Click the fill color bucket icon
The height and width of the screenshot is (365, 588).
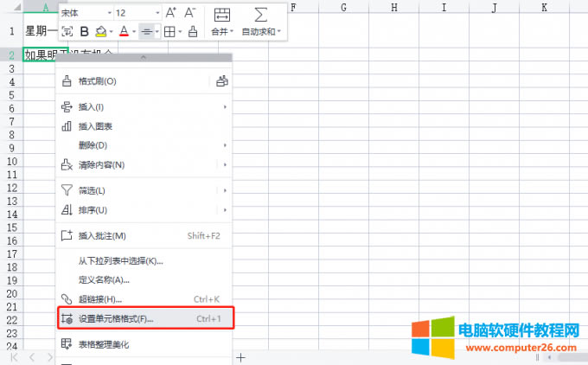101,32
